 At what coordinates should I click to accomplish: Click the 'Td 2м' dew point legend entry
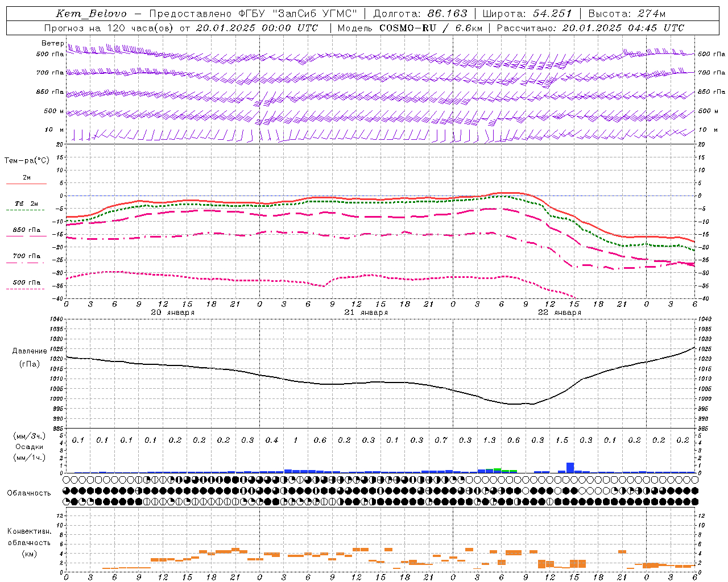click(27, 203)
